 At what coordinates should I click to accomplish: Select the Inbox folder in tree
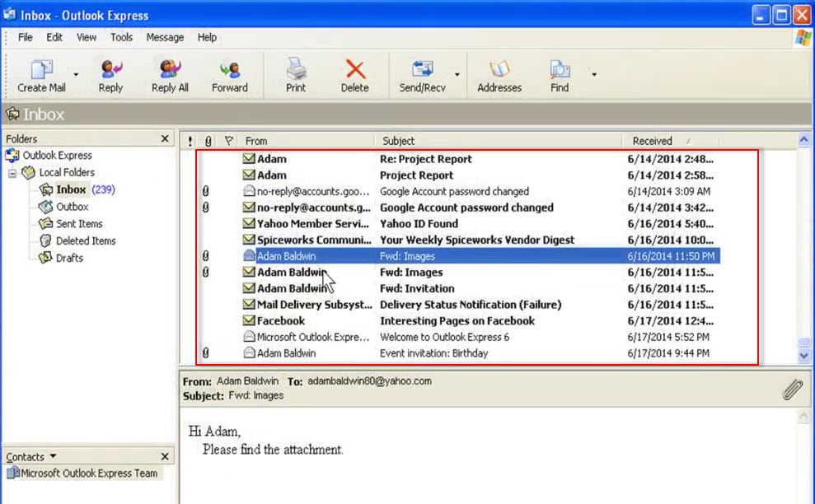point(71,189)
